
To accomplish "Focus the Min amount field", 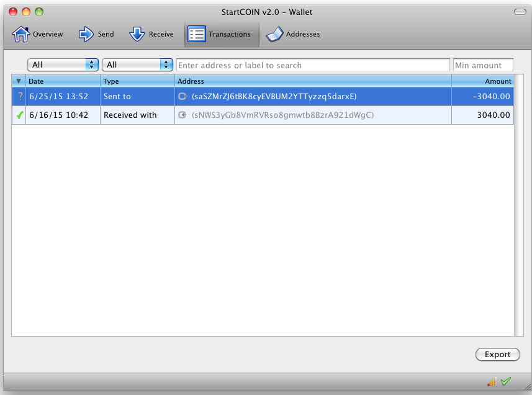I will [x=483, y=65].
